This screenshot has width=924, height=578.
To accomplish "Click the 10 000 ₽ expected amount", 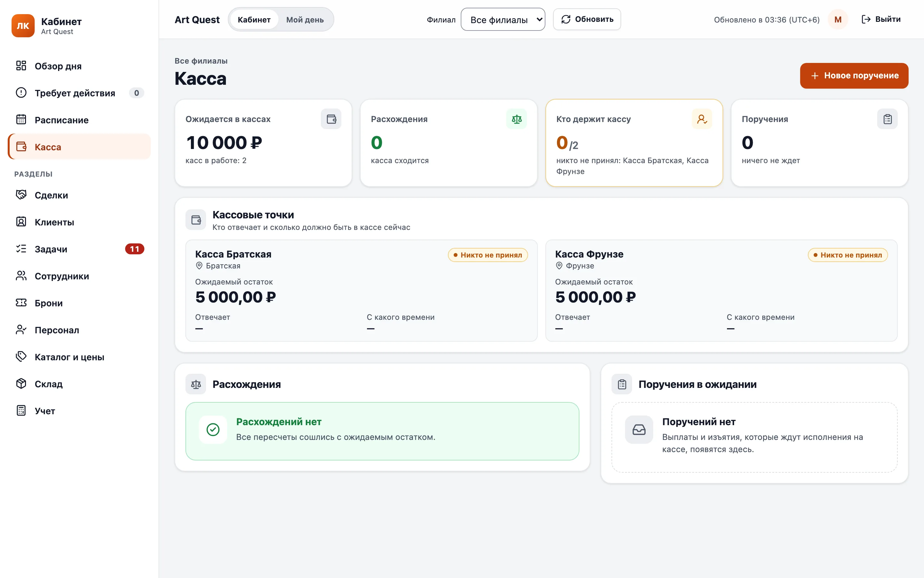I will [x=224, y=143].
